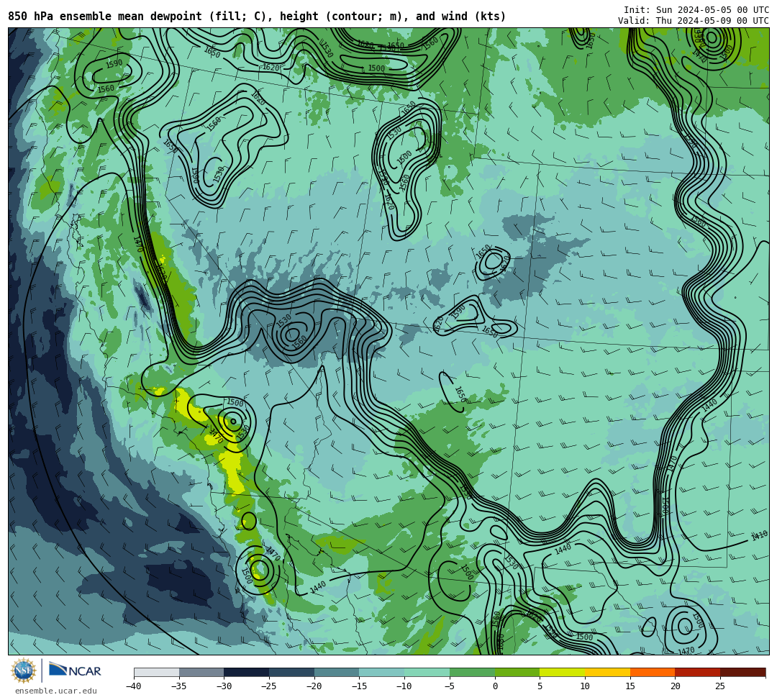
Task: Pick the mint green -10 to -5 colorbar segment
Action: pyautogui.click(x=427, y=672)
